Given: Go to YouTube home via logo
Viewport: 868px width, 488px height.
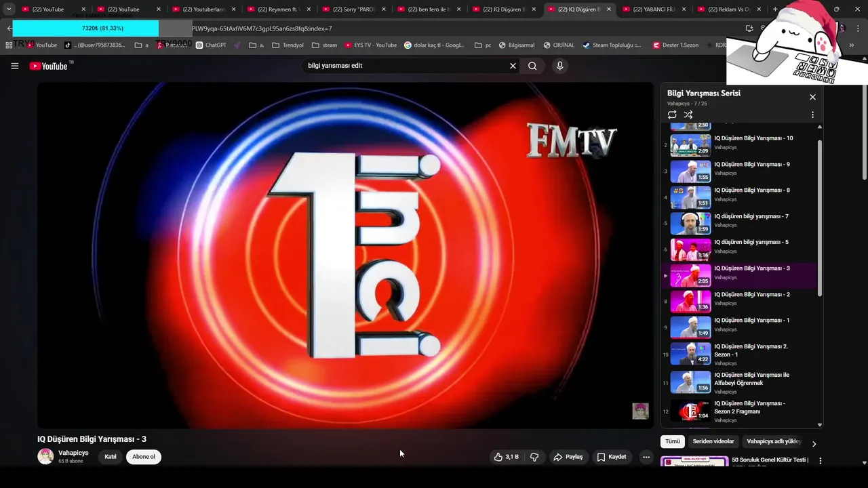Looking at the screenshot, I should [49, 66].
